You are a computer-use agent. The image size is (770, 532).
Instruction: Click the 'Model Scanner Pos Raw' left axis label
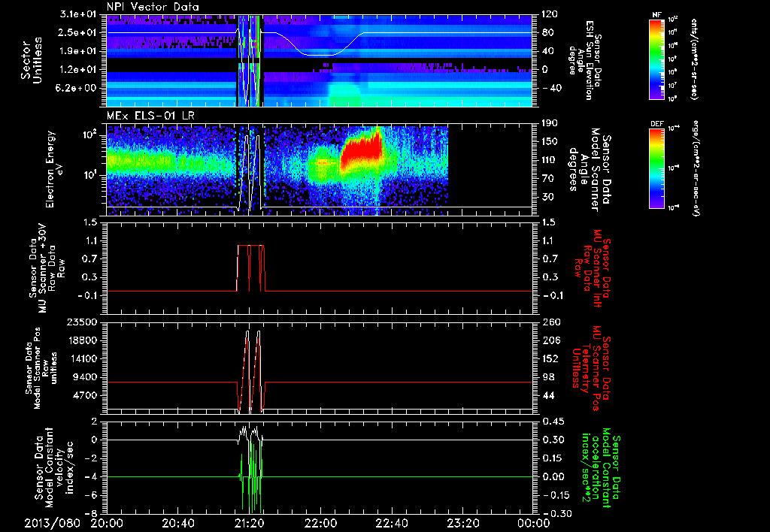[x=42, y=368]
